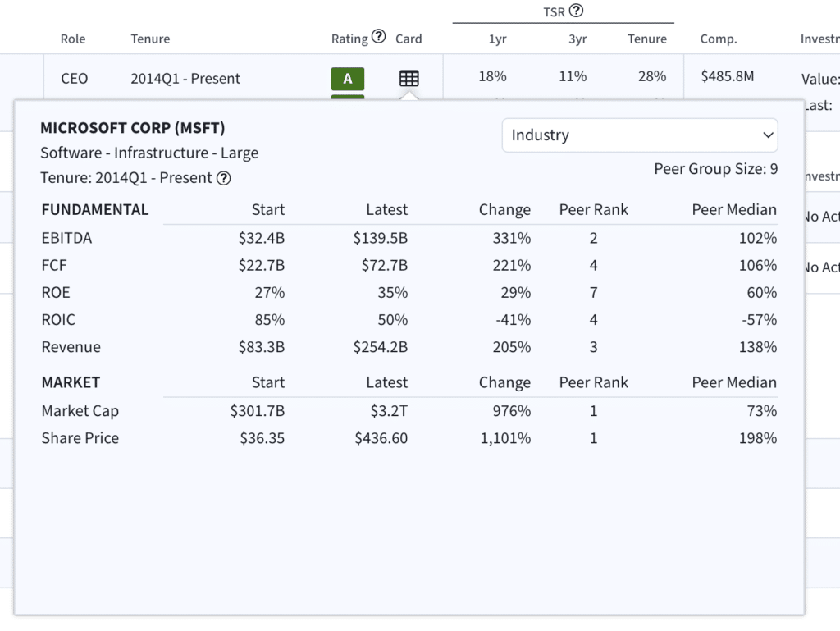840x631 pixels.
Task: Click the Role column header
Action: point(73,39)
